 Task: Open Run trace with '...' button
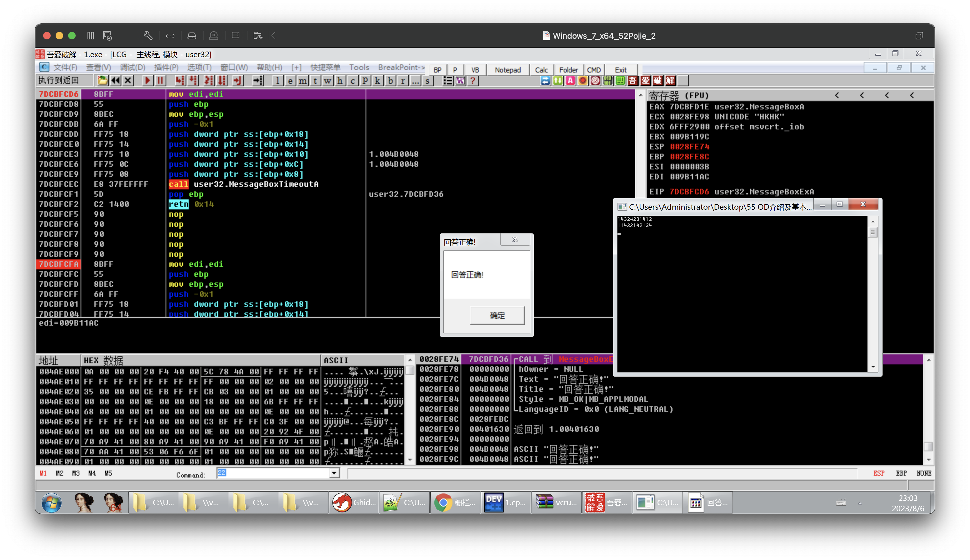[x=415, y=81]
